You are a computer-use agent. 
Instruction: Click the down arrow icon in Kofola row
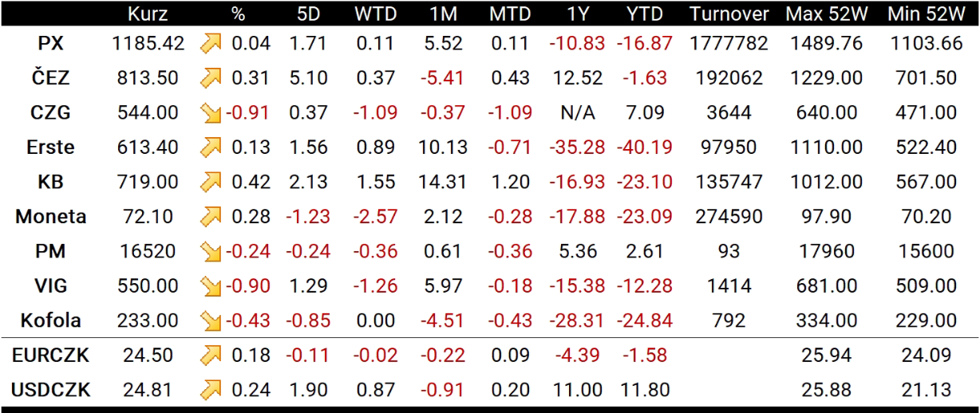click(211, 321)
